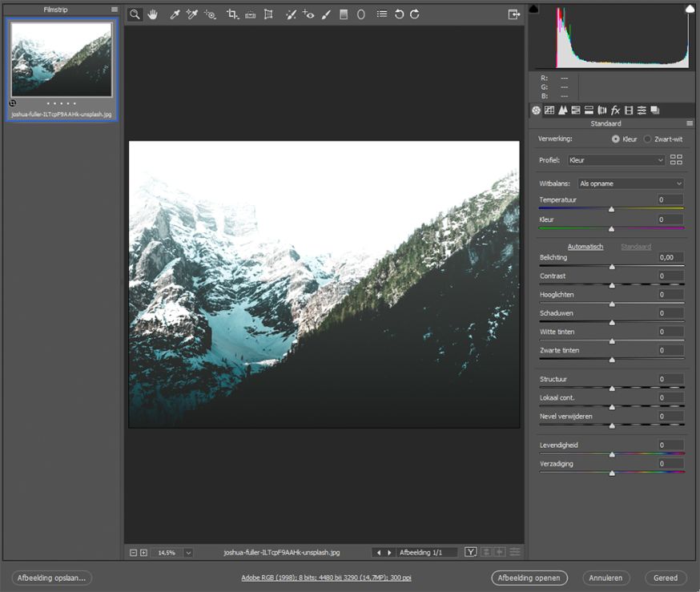Open the Witbalans dropdown
Screen dimensions: 700x592
[631, 183]
